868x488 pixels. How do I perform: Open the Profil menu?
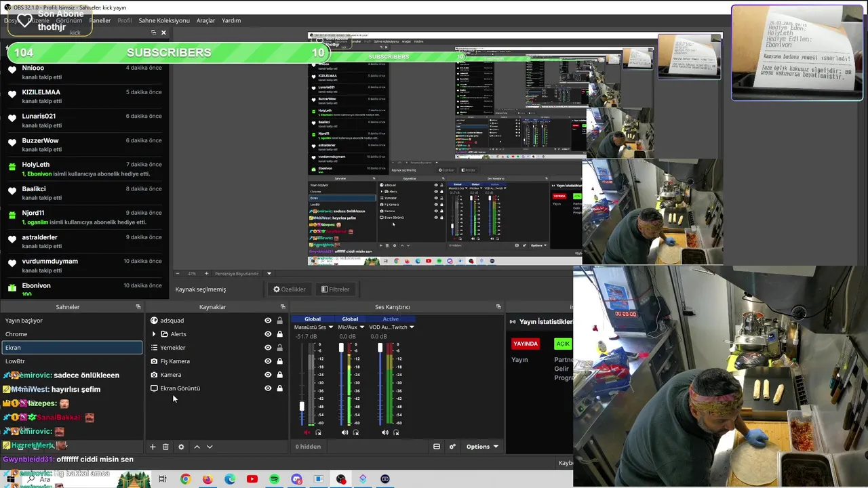(125, 20)
